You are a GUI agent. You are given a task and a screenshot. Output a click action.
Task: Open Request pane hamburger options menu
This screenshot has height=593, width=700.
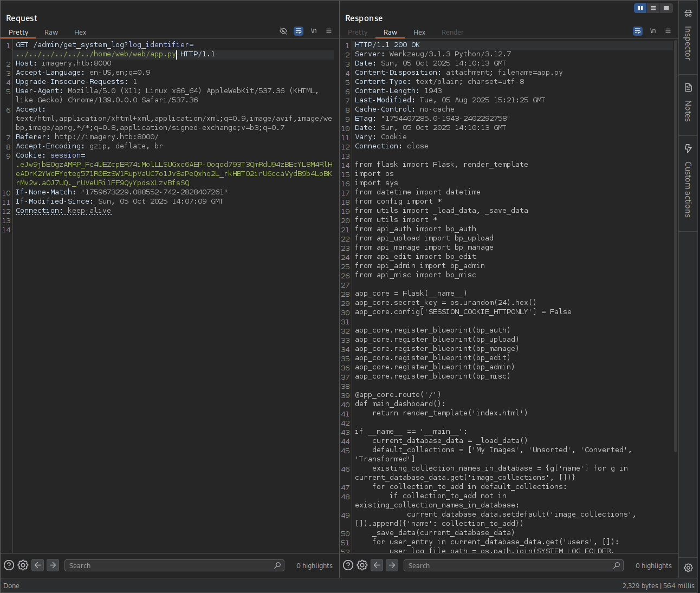[329, 31]
